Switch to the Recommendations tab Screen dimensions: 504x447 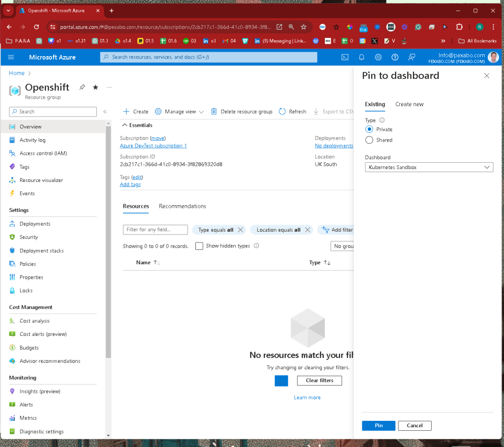coord(182,206)
